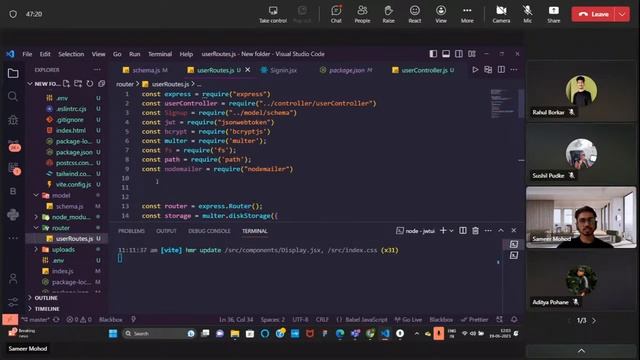Open VS Code Edit menu
This screenshot has width=640, height=360.
[x=45, y=54]
